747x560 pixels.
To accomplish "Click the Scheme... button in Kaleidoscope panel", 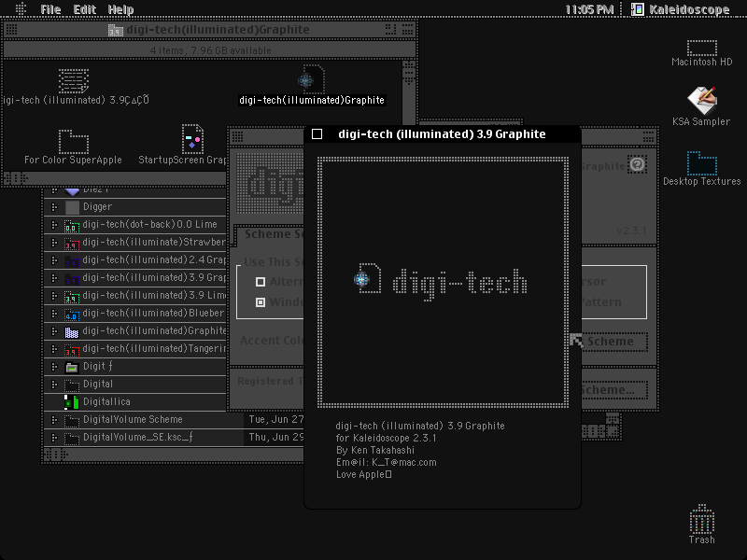I will (x=614, y=390).
